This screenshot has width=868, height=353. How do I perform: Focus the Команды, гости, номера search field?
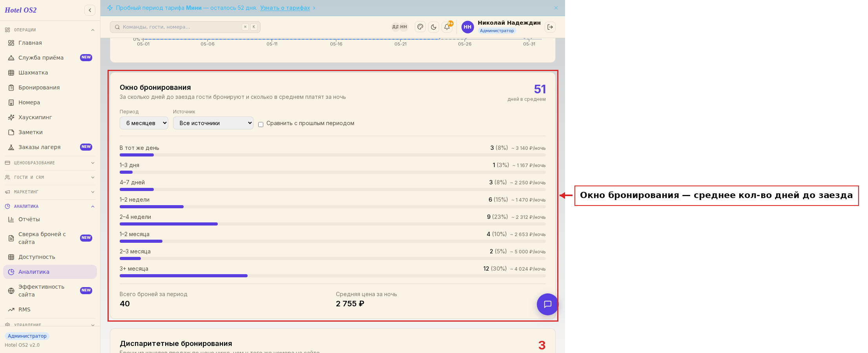click(185, 27)
